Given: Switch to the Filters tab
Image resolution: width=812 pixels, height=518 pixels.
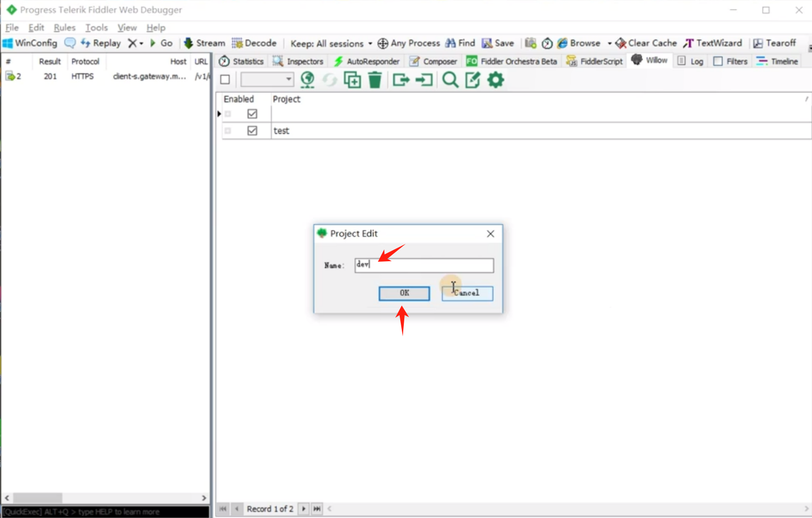Looking at the screenshot, I should point(730,61).
